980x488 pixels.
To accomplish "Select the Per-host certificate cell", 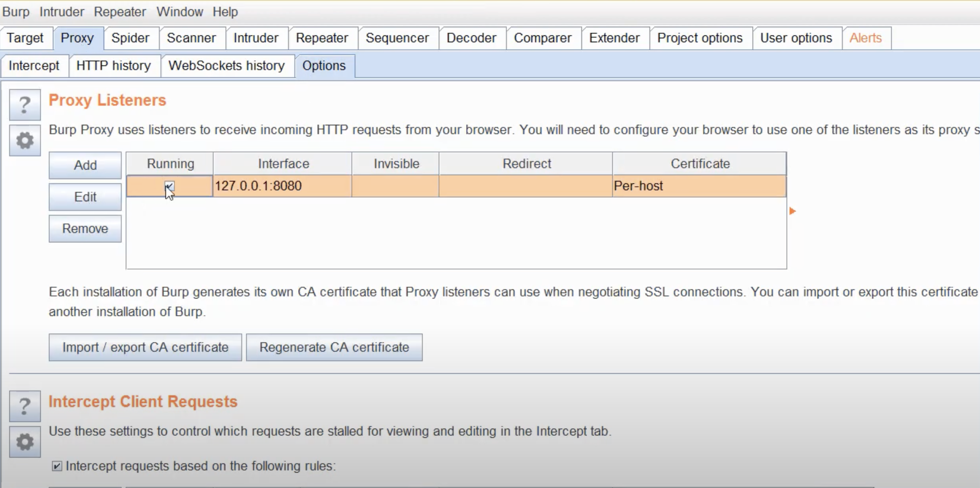I will pyautogui.click(x=698, y=186).
